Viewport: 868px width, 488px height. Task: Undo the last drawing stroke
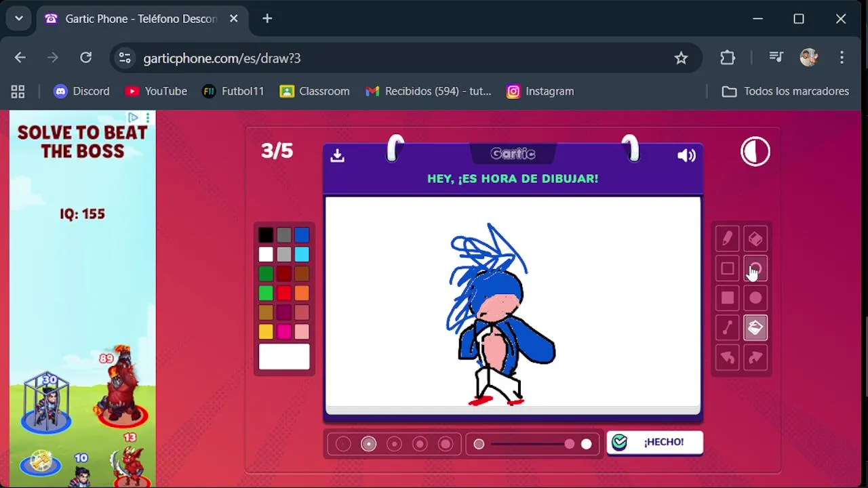[727, 357]
